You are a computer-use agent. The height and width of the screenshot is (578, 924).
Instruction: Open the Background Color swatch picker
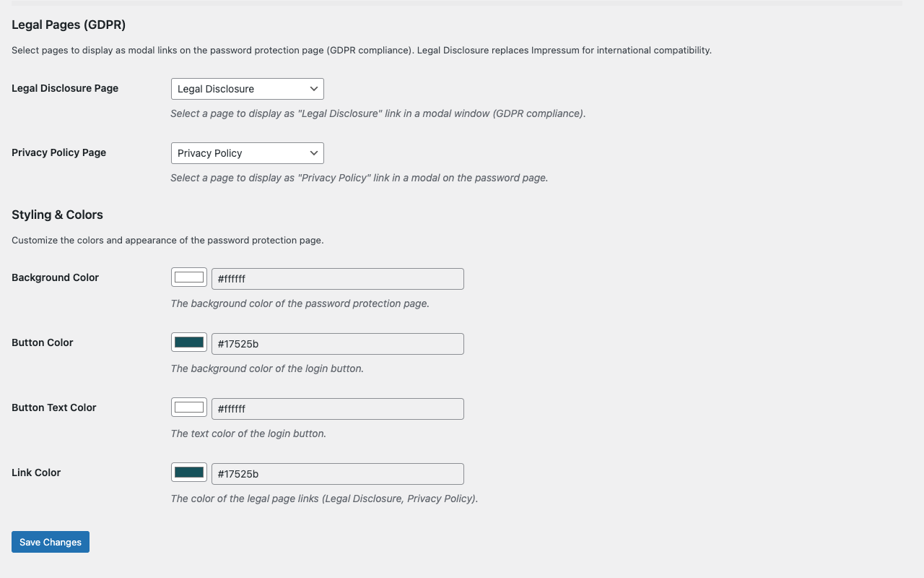pos(189,277)
